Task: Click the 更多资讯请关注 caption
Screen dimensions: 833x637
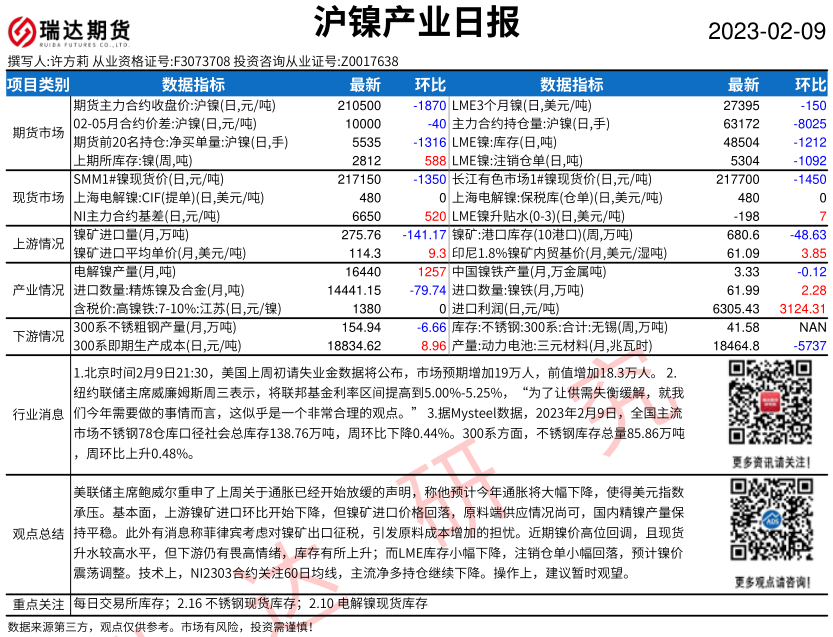Action: (x=768, y=461)
